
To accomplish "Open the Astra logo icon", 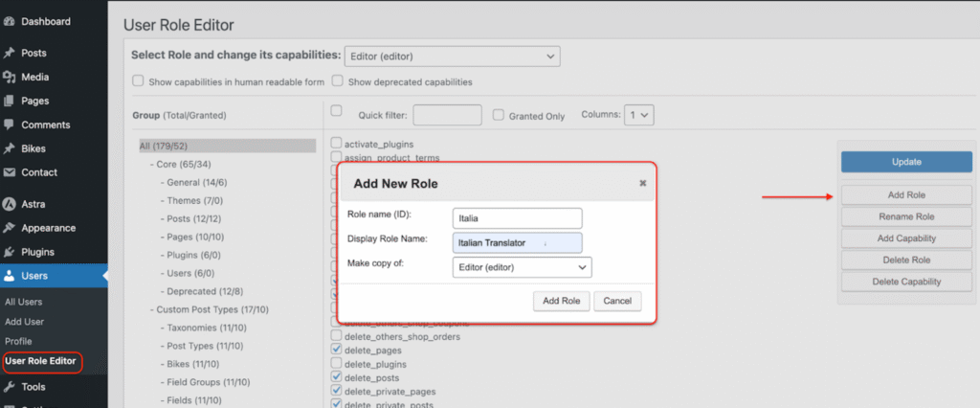I will [x=9, y=204].
